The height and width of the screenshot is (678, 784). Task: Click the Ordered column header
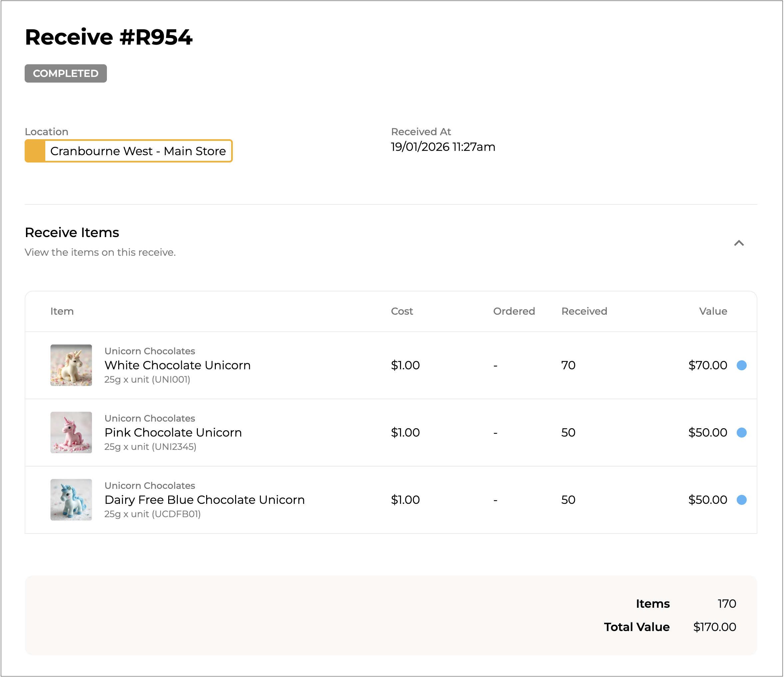pyautogui.click(x=514, y=311)
